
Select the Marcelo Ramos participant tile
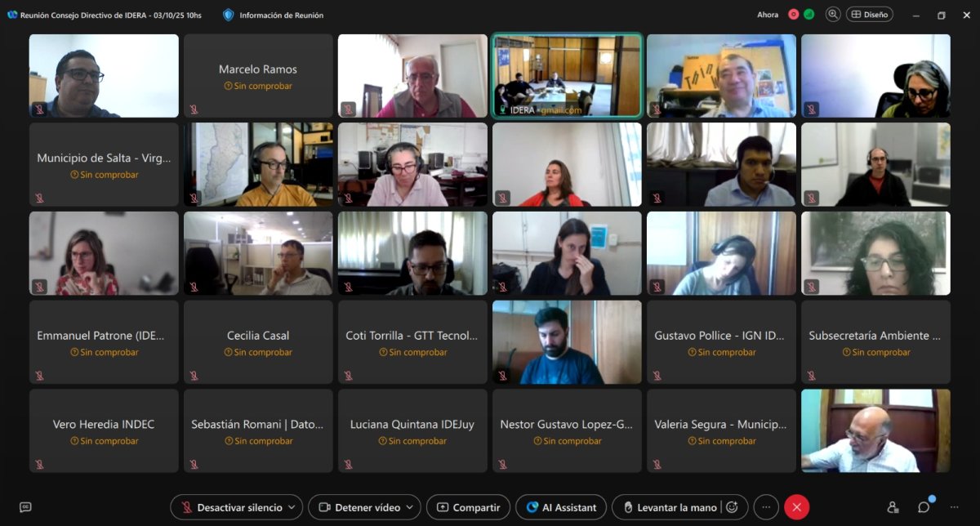(x=258, y=75)
